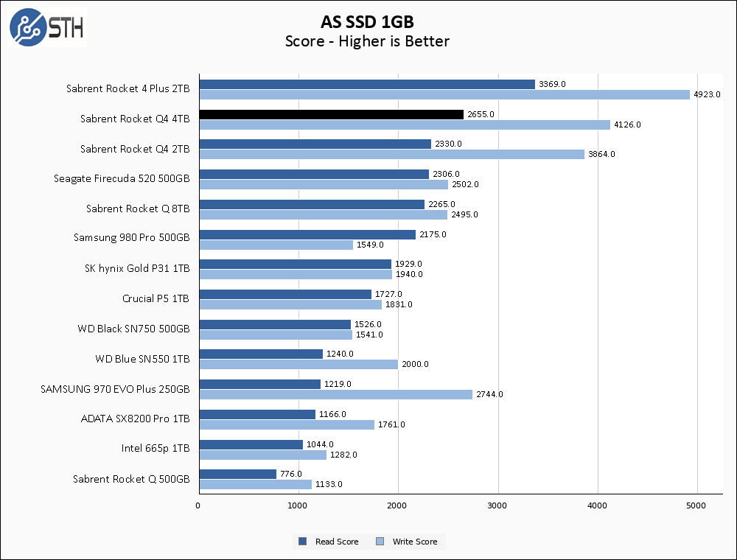
Task: Click the 5000 x-axis tick label
Action: (x=696, y=505)
